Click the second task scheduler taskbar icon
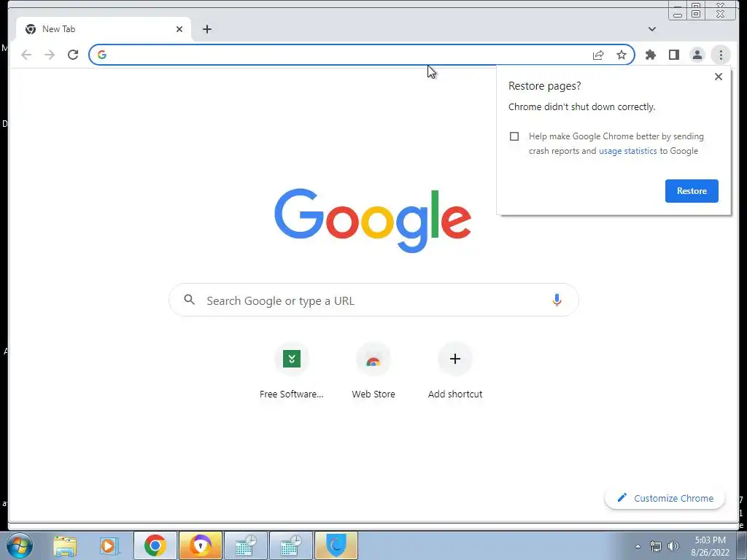Image resolution: width=747 pixels, height=560 pixels. tap(291, 545)
